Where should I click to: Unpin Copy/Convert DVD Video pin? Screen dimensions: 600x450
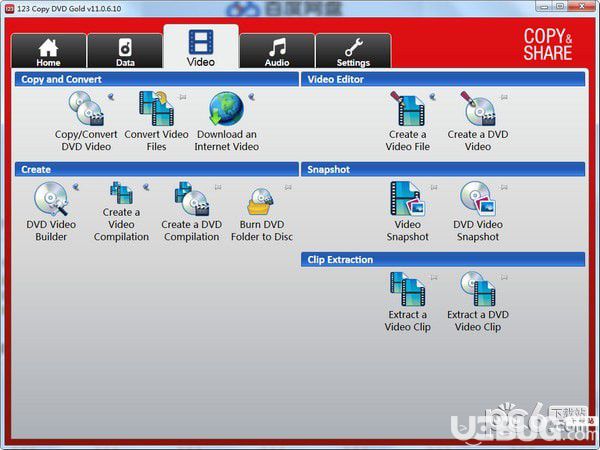click(111, 97)
